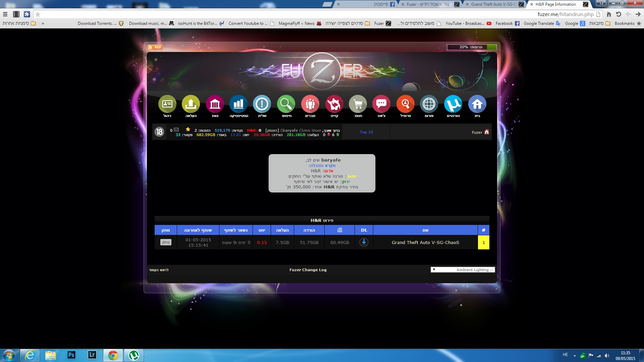This screenshot has width=644, height=362.
Task: Click the Fuzer house icon in breadcrumb
Action: (487, 132)
